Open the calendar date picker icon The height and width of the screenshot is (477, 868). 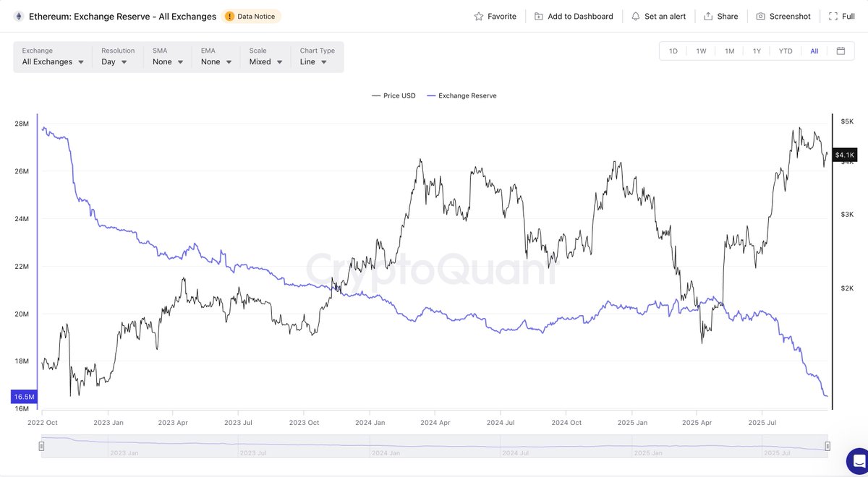[x=841, y=51]
